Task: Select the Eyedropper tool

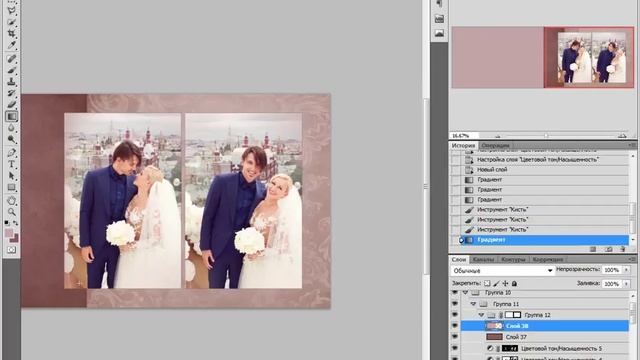Action: pyautogui.click(x=11, y=45)
